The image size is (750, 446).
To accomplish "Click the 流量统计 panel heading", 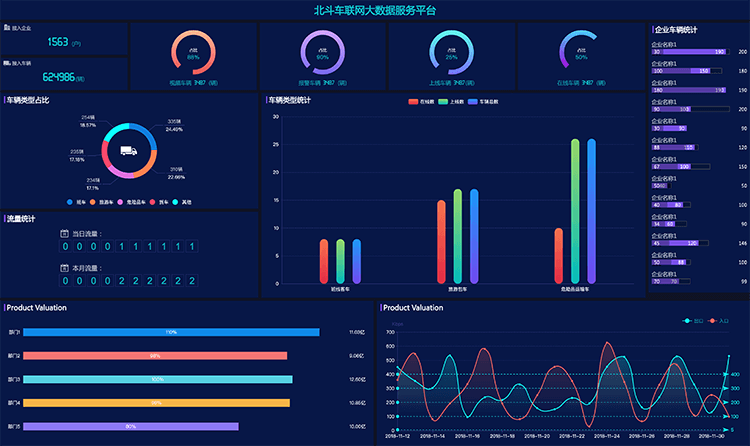I will tap(21, 219).
